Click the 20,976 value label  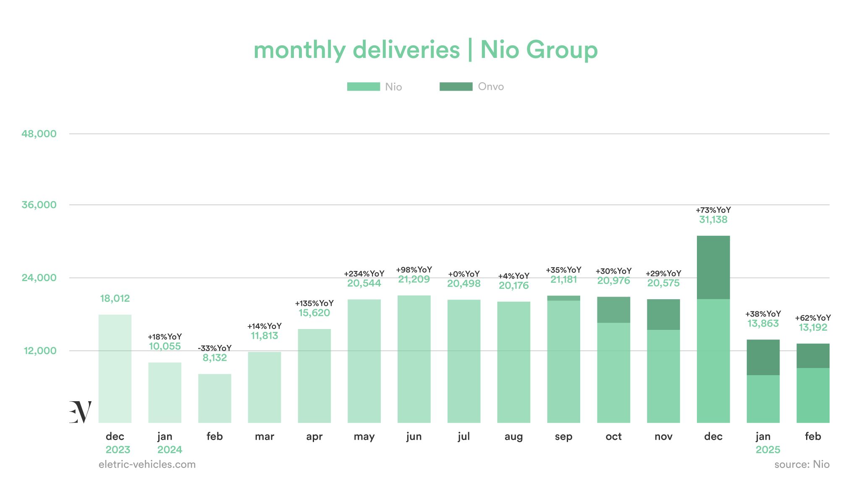click(x=614, y=281)
